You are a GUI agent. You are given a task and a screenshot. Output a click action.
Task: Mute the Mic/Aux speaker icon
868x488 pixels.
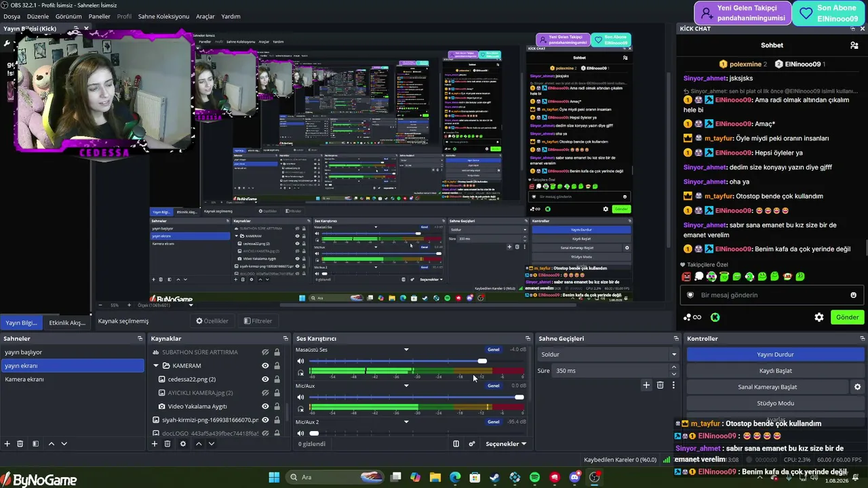[x=300, y=397]
